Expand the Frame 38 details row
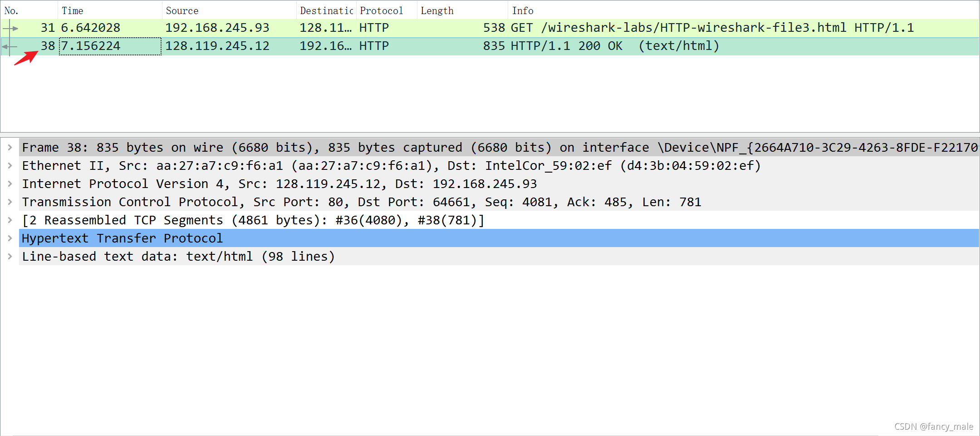Image resolution: width=980 pixels, height=436 pixels. tap(10, 147)
